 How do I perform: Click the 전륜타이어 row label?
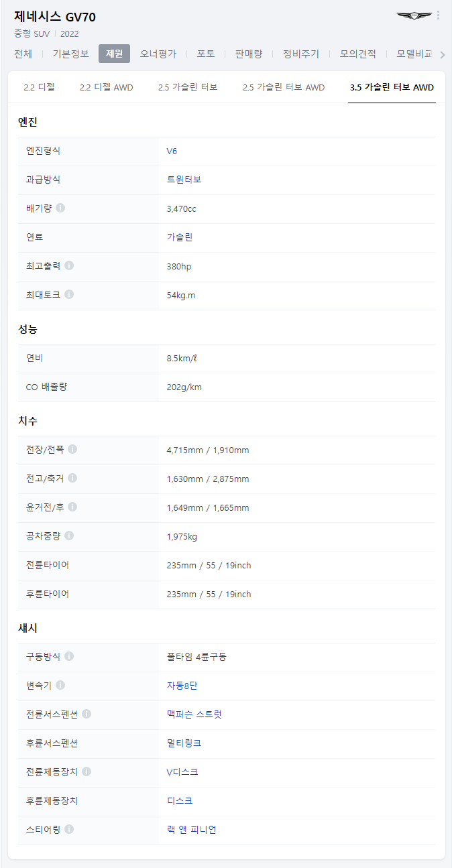point(48,564)
